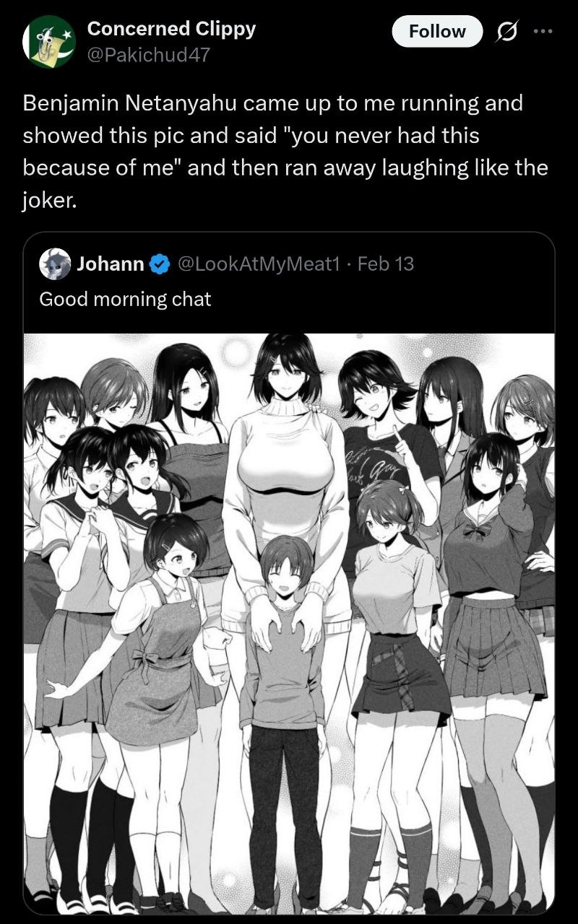Open the Concerned Clippy profile avatar
Viewport: 578px width, 924px height.
(x=49, y=42)
